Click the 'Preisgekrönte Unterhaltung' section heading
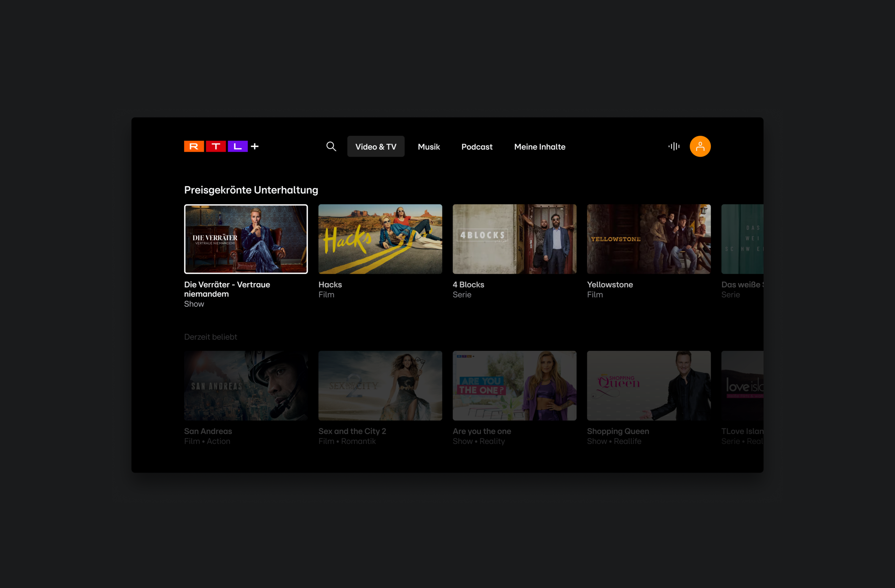Screen dimensions: 895x588 click(251, 190)
